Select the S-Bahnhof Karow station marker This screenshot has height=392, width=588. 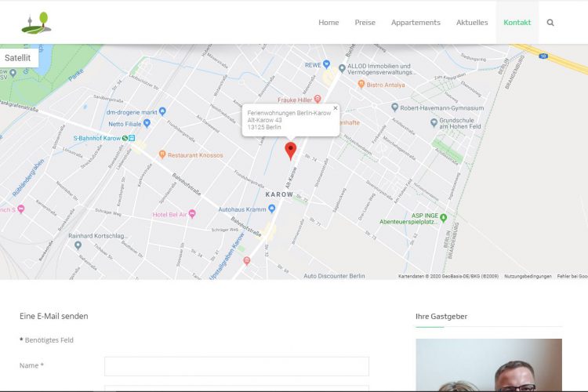(136, 139)
